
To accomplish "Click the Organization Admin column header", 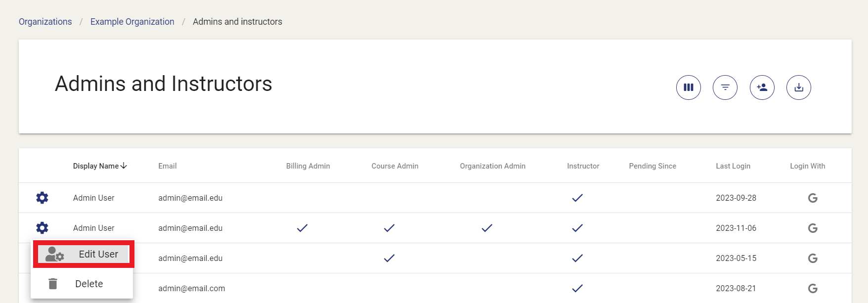I will (493, 166).
